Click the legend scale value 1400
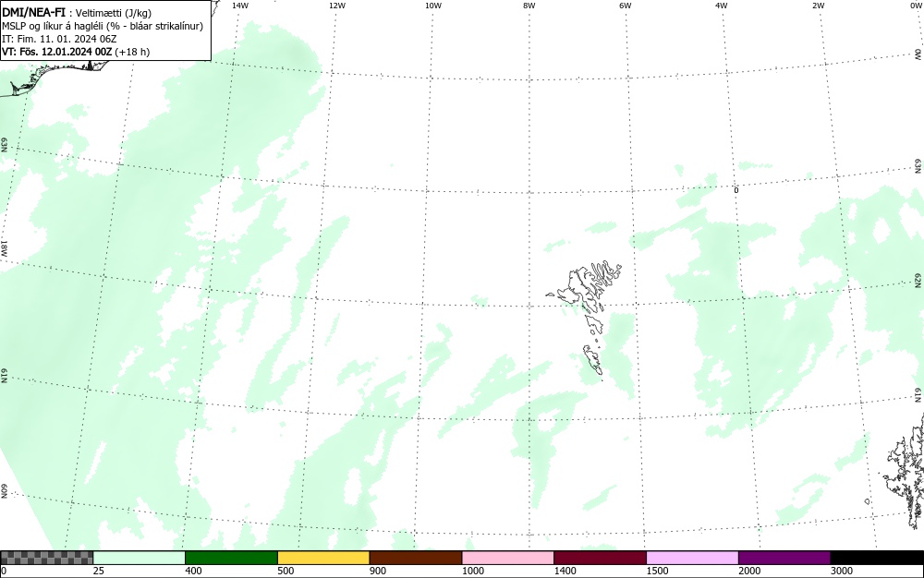 [565, 571]
